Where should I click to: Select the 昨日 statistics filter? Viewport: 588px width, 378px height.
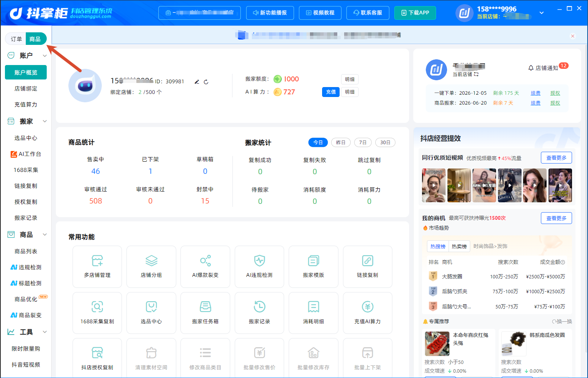point(341,142)
